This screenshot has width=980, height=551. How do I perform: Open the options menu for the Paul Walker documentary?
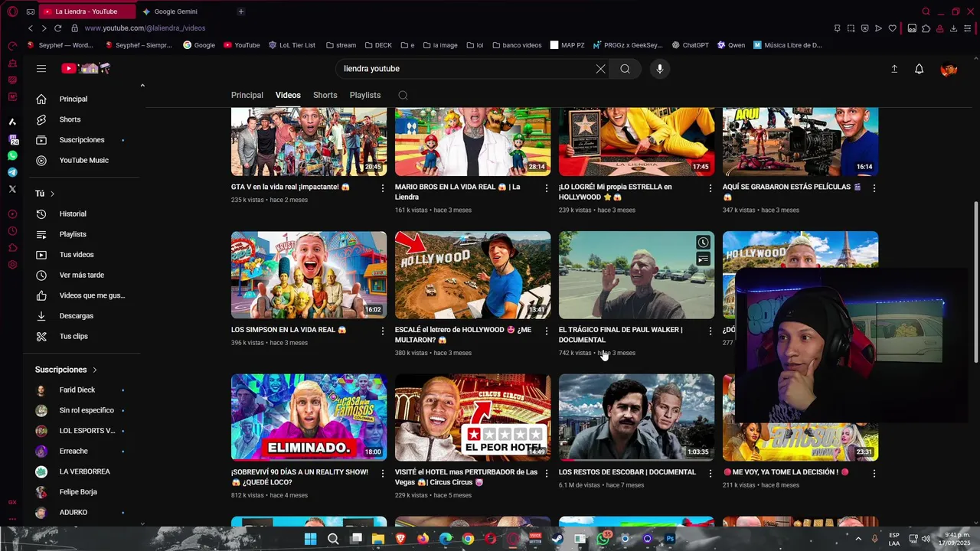[710, 331]
